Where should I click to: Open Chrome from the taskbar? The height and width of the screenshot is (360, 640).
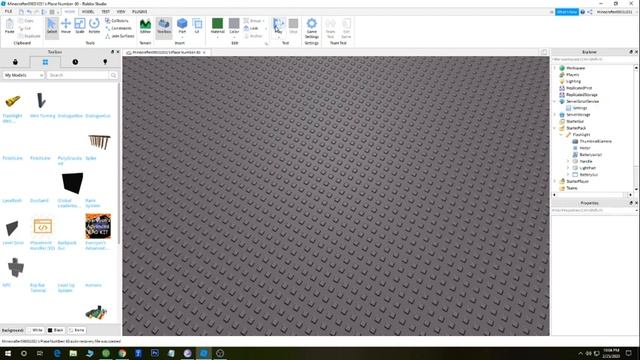coord(122,353)
